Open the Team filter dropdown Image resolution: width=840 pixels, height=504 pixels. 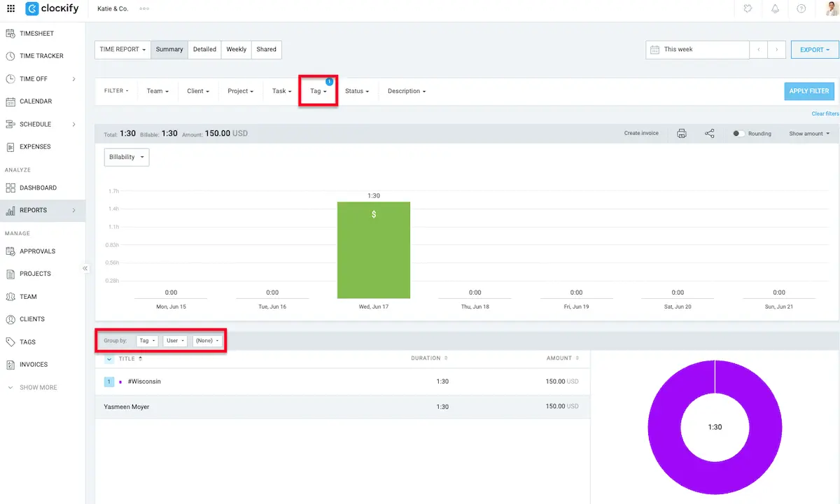pyautogui.click(x=157, y=91)
